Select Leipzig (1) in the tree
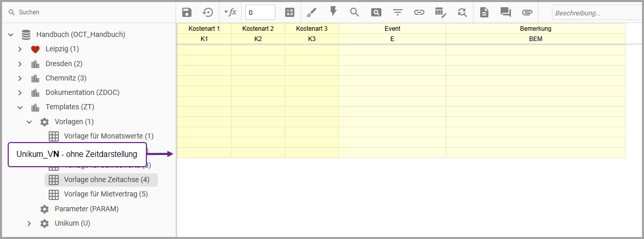The height and width of the screenshot is (239, 644). [62, 49]
